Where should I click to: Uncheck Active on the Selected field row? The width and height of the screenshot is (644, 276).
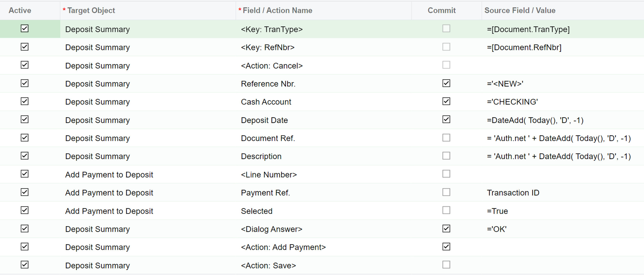click(x=25, y=210)
